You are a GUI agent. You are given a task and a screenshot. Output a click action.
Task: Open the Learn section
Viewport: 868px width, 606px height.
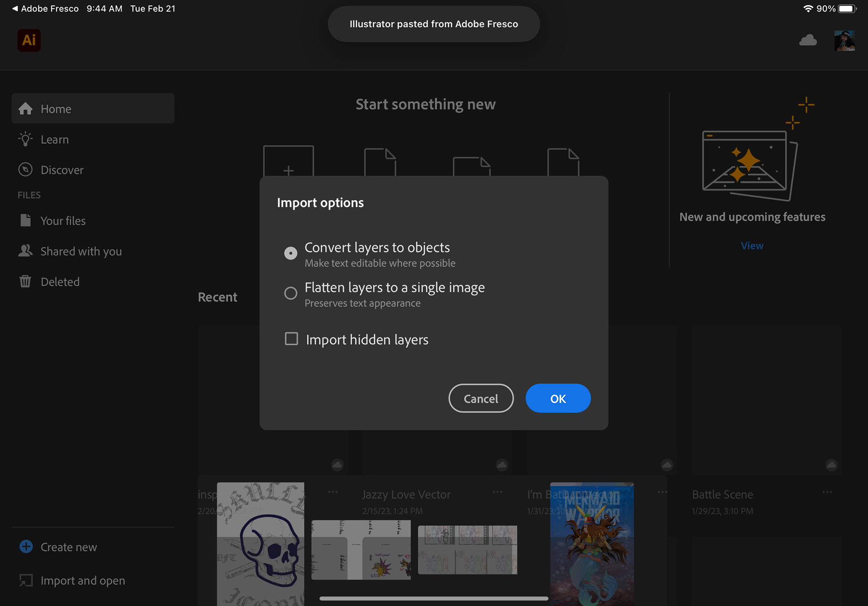[x=93, y=139]
